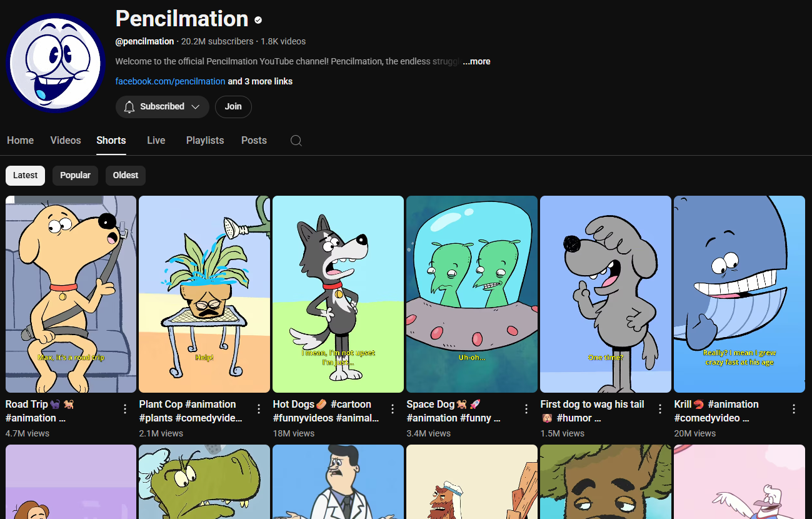Switch to the Videos tab
The width and height of the screenshot is (812, 519).
pyautogui.click(x=66, y=141)
